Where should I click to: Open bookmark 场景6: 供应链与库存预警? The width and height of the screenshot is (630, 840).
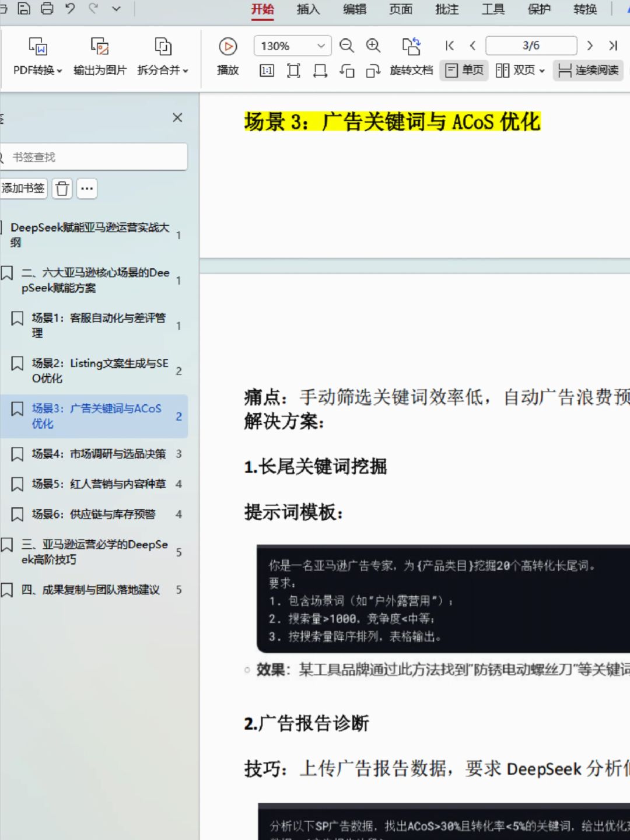(x=93, y=514)
